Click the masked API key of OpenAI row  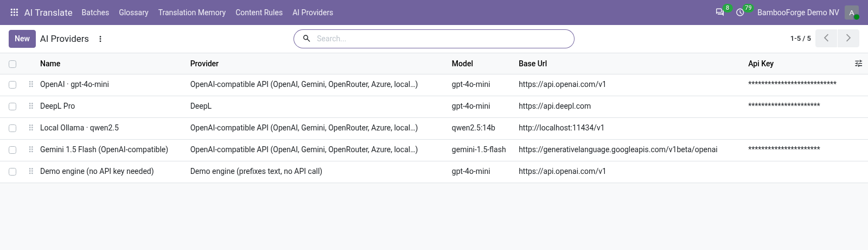792,84
